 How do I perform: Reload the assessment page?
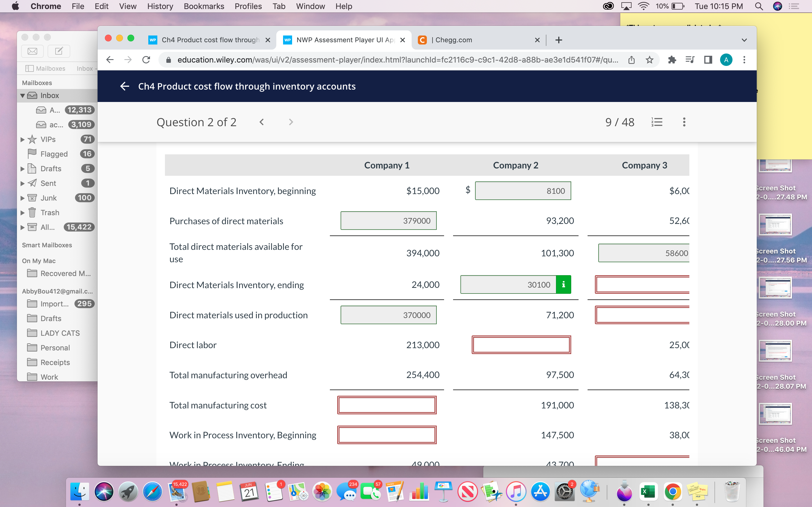tap(146, 60)
